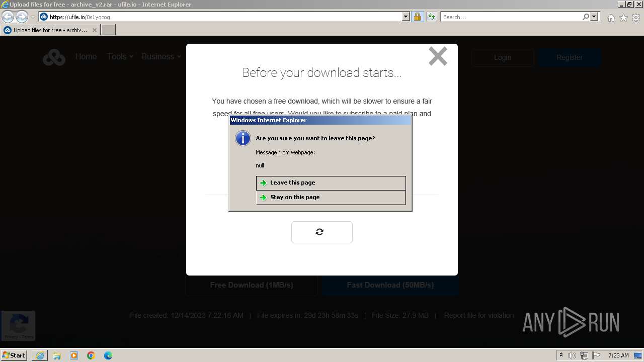This screenshot has height=362, width=644.
Task: Click the URL address field
Action: [x=225, y=17]
